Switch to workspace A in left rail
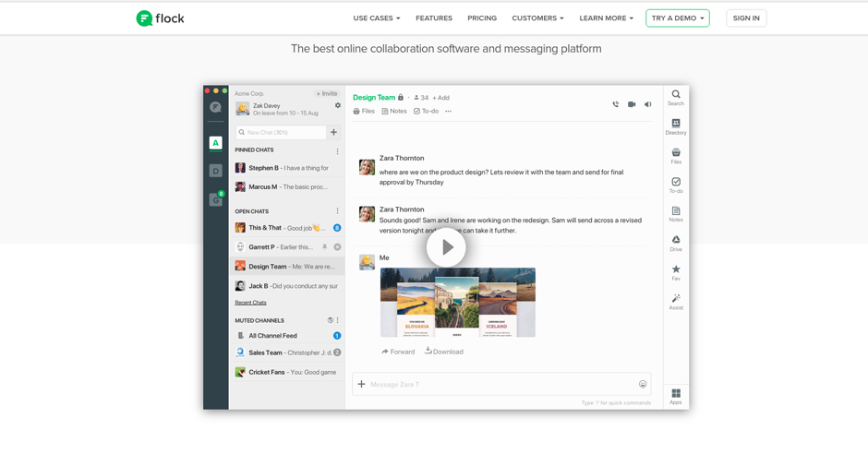This screenshot has width=868, height=454. [x=216, y=143]
